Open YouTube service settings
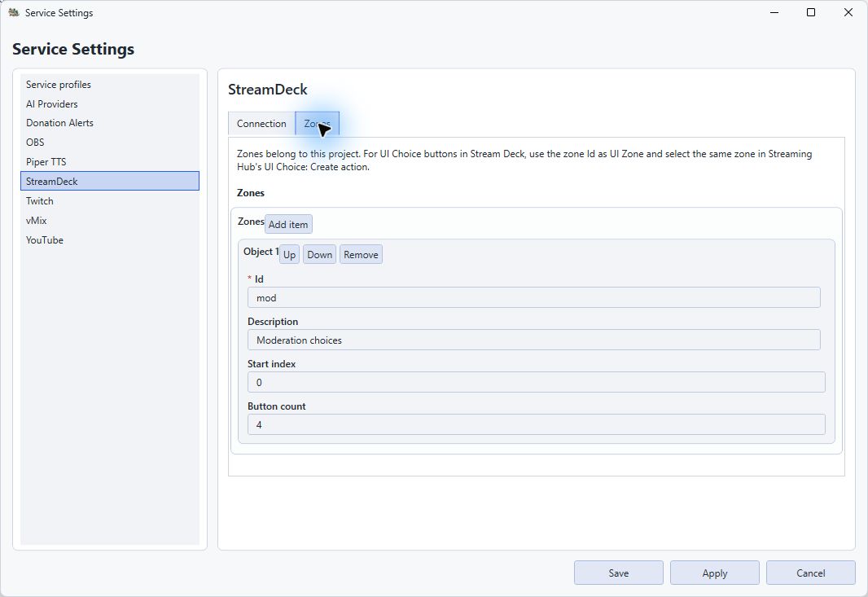This screenshot has height=597, width=868. pyautogui.click(x=110, y=239)
